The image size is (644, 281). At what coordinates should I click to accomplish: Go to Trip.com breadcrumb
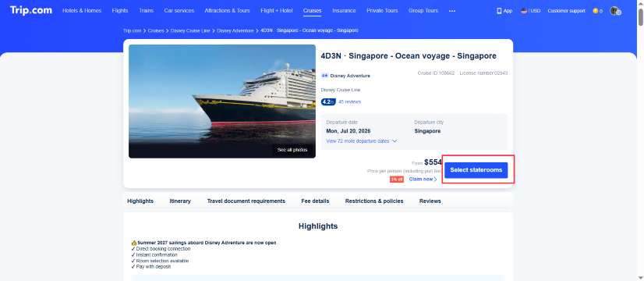133,30
